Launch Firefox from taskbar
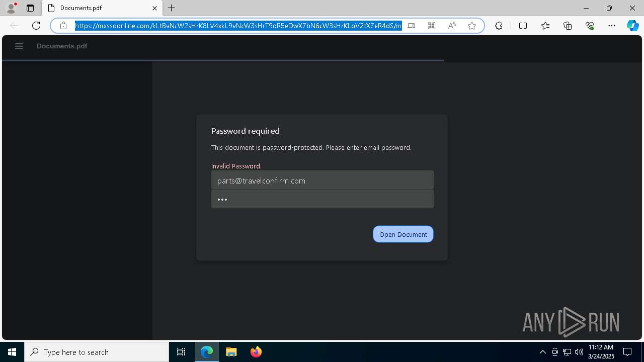This screenshot has width=644, height=362. (x=256, y=352)
